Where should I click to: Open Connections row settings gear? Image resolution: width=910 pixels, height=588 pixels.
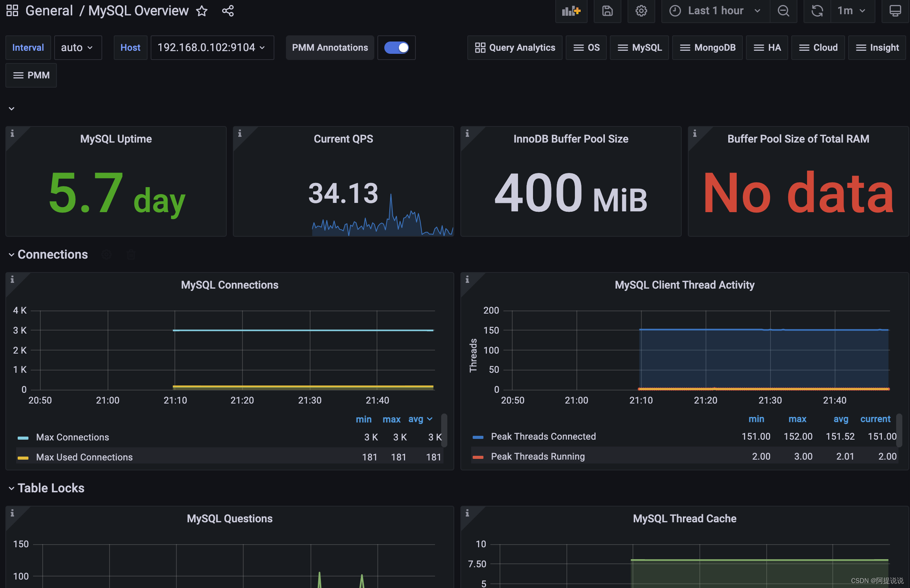106,254
